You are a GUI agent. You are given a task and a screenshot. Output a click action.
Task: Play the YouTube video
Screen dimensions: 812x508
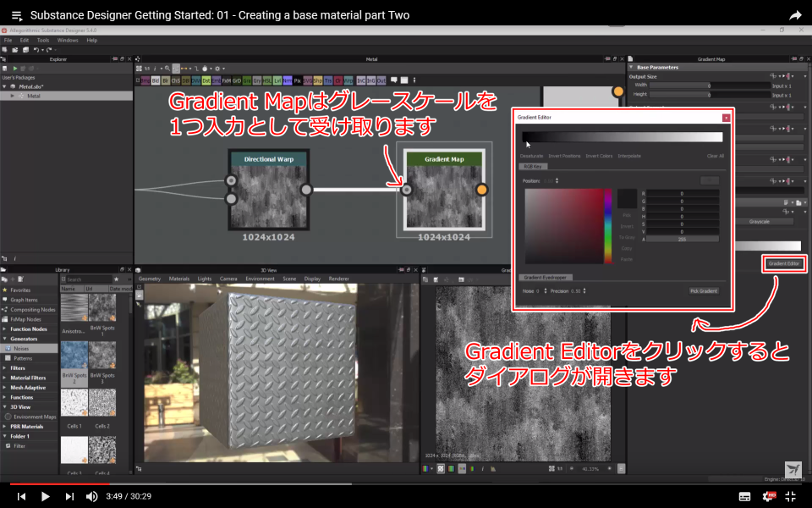45,496
